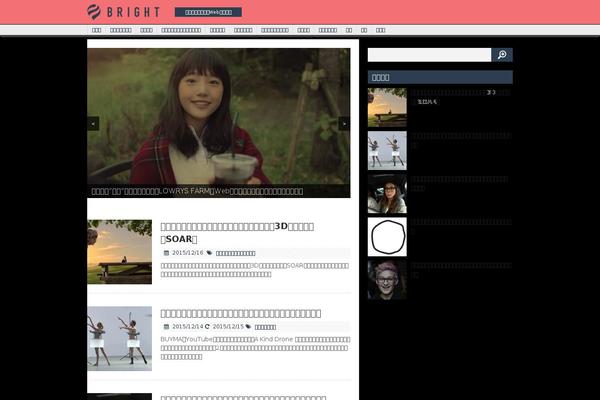Open the sunset bench thumbnail in the article list
Viewport: 600px width, 400px height.
click(x=119, y=252)
